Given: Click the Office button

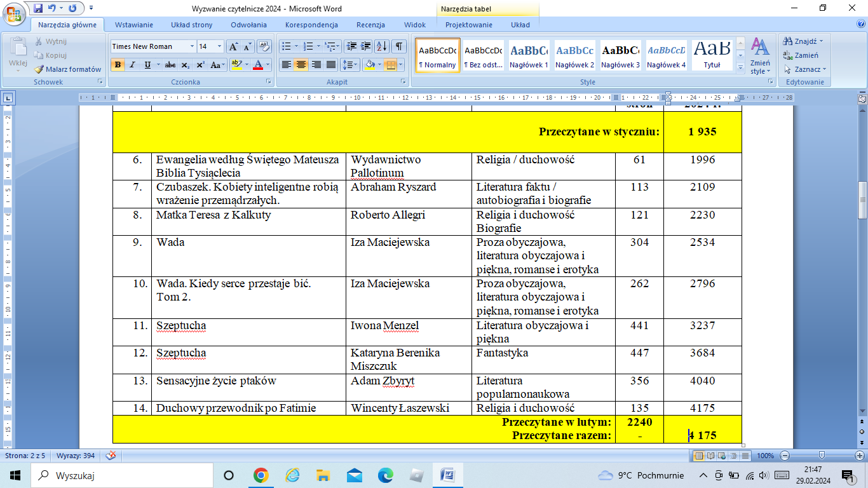Looking at the screenshot, I should [15, 14].
